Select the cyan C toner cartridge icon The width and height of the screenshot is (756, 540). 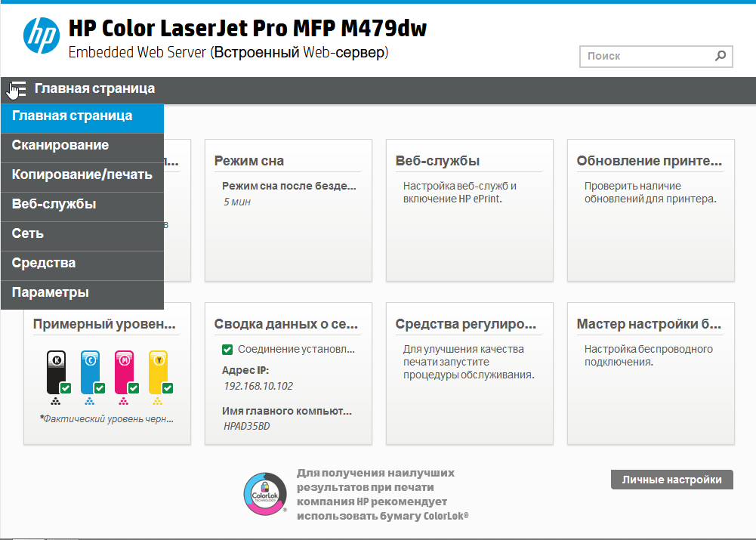pyautogui.click(x=90, y=372)
